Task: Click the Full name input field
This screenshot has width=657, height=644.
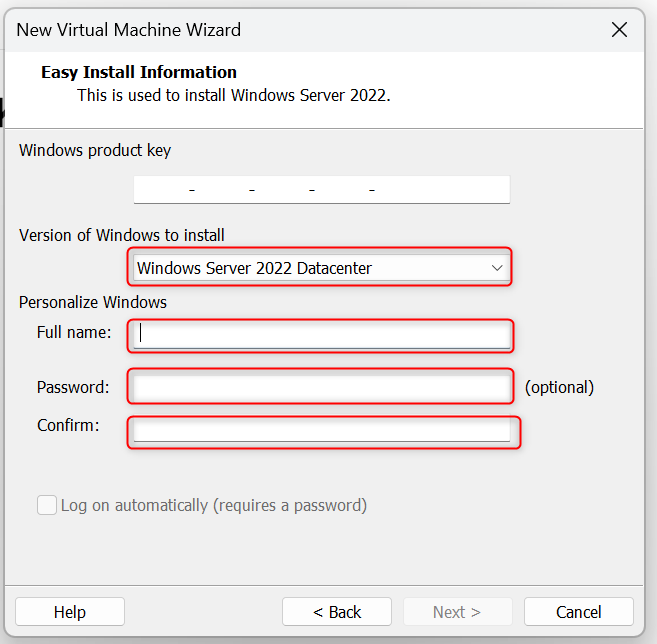Action: pos(322,335)
